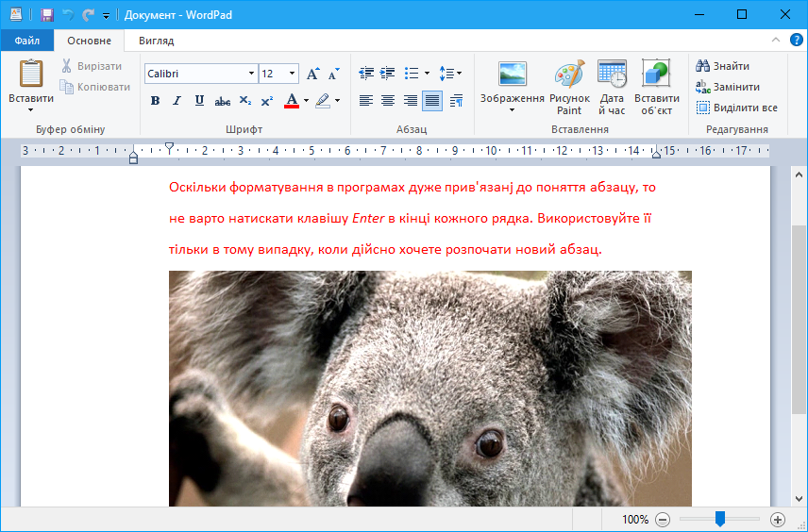The image size is (808, 532).
Task: Open the line spacing dropdown
Action: 450,74
